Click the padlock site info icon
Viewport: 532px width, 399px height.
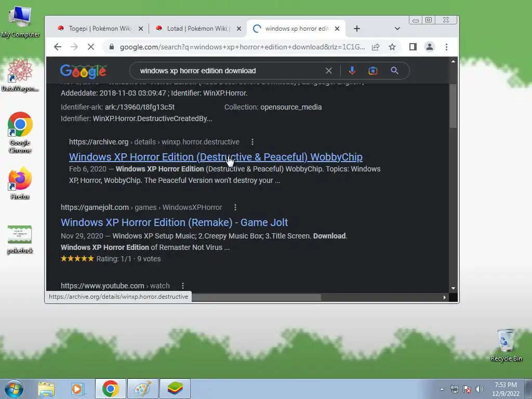point(111,47)
